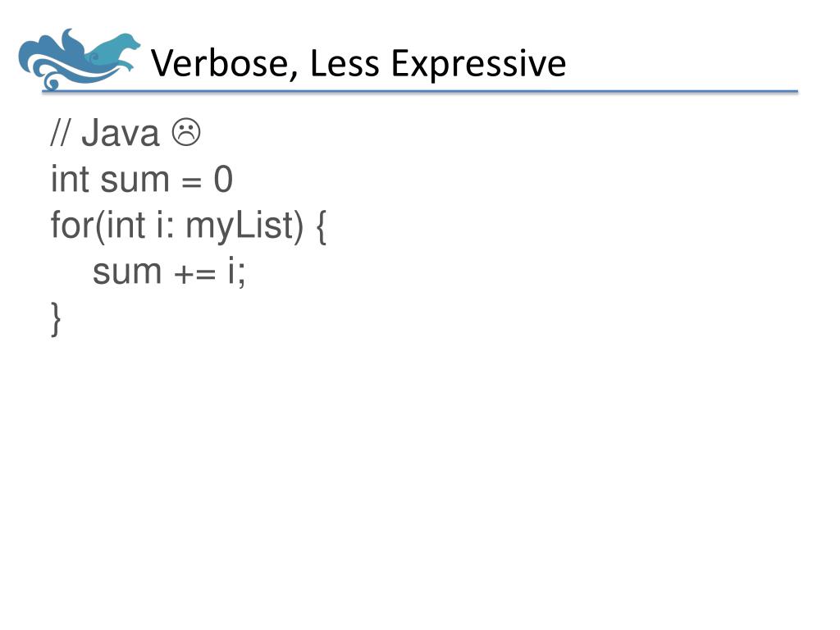This screenshot has width=840, height=630.
Task: Click the word Less in the title
Action: click(x=345, y=63)
